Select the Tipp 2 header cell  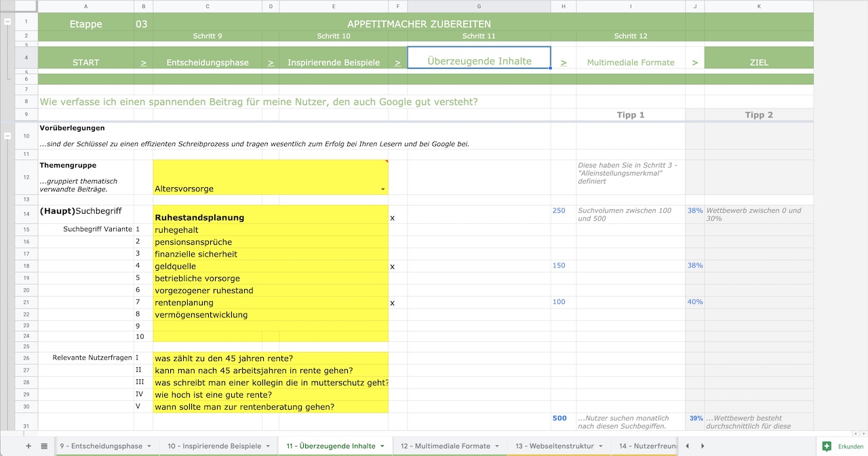759,115
